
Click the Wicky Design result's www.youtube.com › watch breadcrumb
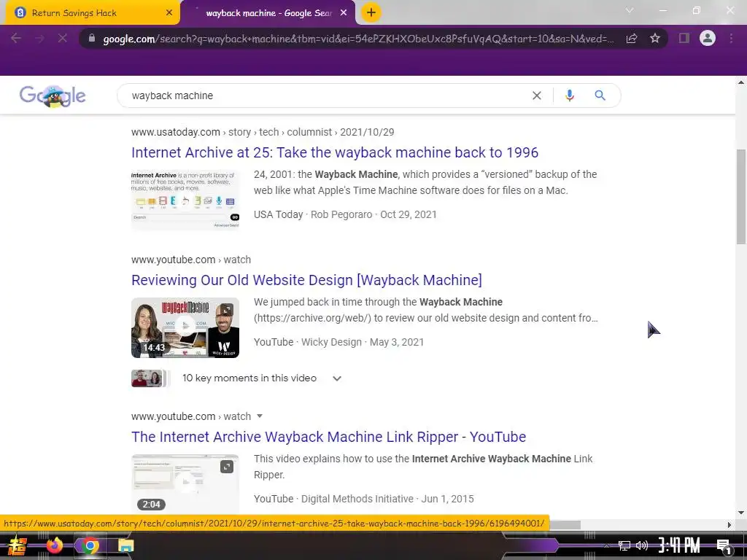click(191, 260)
